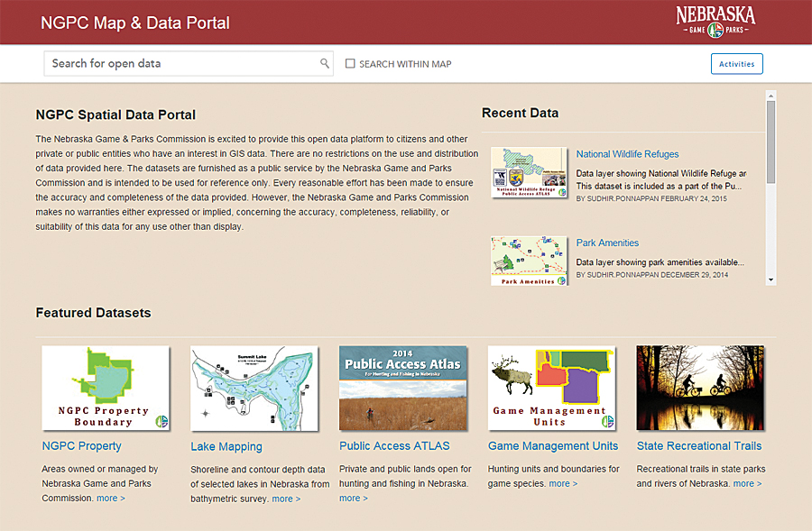This screenshot has width=812, height=531.
Task: Open the Lake Mapping title link
Action: point(226,446)
